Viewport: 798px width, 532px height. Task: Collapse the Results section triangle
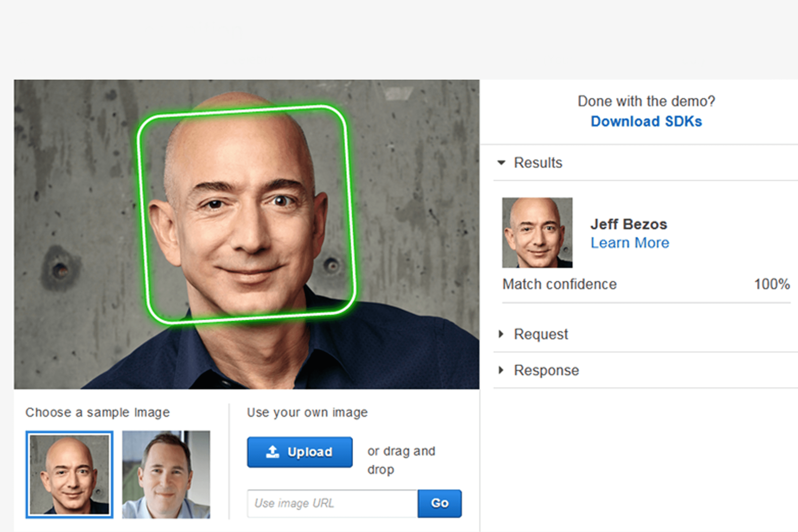[501, 163]
